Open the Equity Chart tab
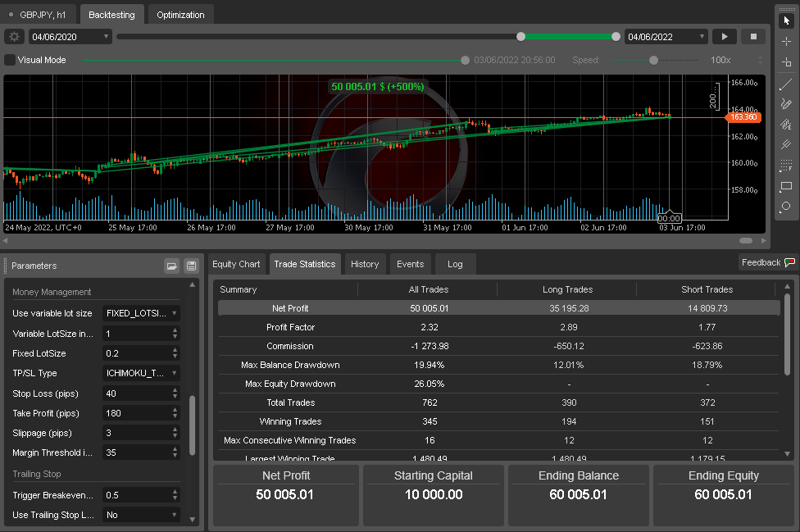 tap(236, 264)
